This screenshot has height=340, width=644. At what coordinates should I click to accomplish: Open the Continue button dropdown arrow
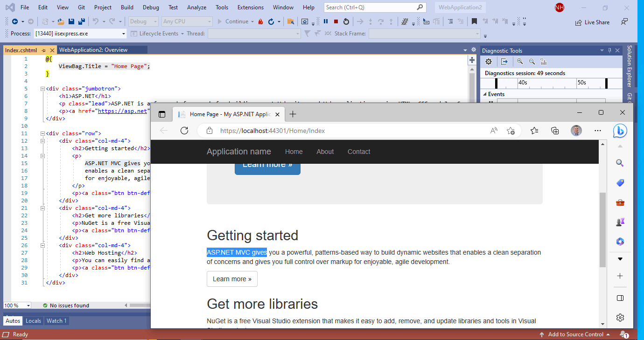(x=252, y=21)
